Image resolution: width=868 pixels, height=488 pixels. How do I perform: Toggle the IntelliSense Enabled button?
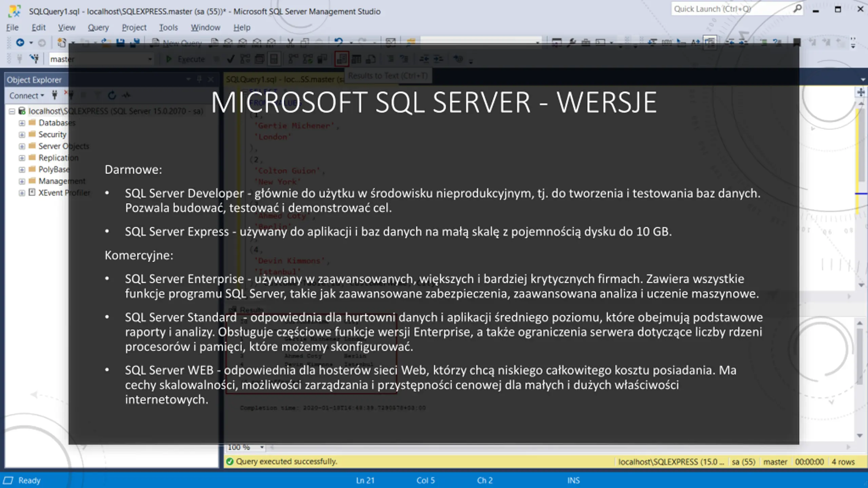[x=274, y=59]
